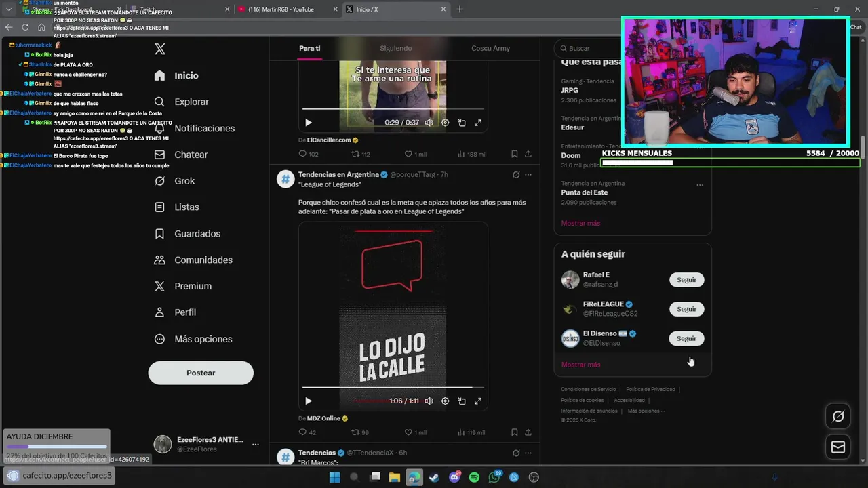Open Premium in the sidebar
868x488 pixels.
click(x=182, y=286)
